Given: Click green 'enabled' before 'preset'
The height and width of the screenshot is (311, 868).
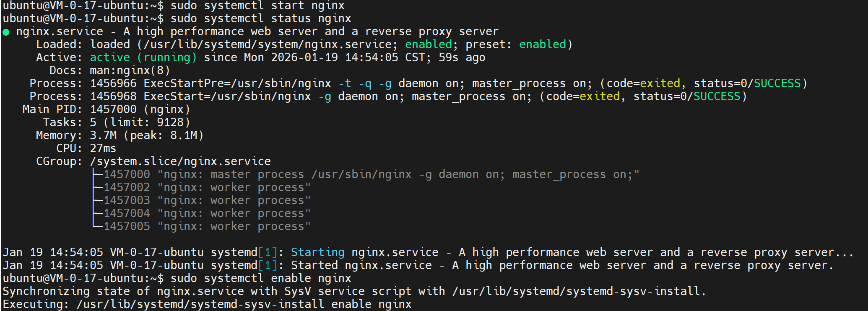Looking at the screenshot, I should pos(429,44).
